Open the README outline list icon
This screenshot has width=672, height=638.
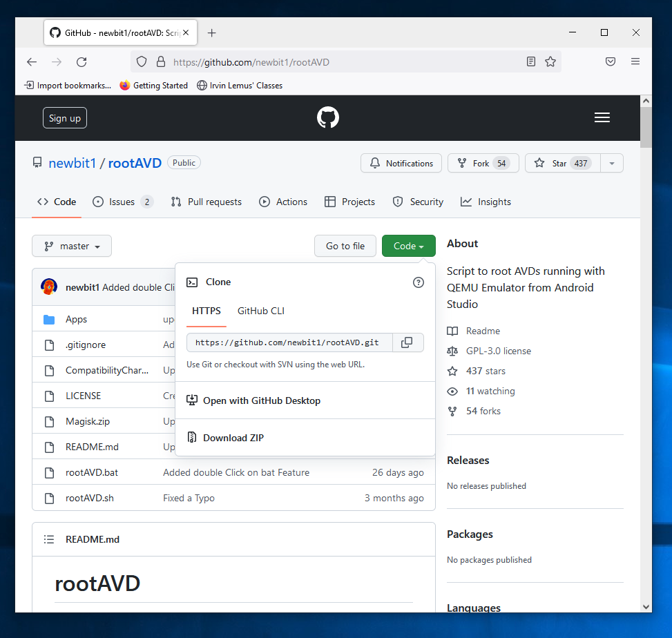click(49, 539)
